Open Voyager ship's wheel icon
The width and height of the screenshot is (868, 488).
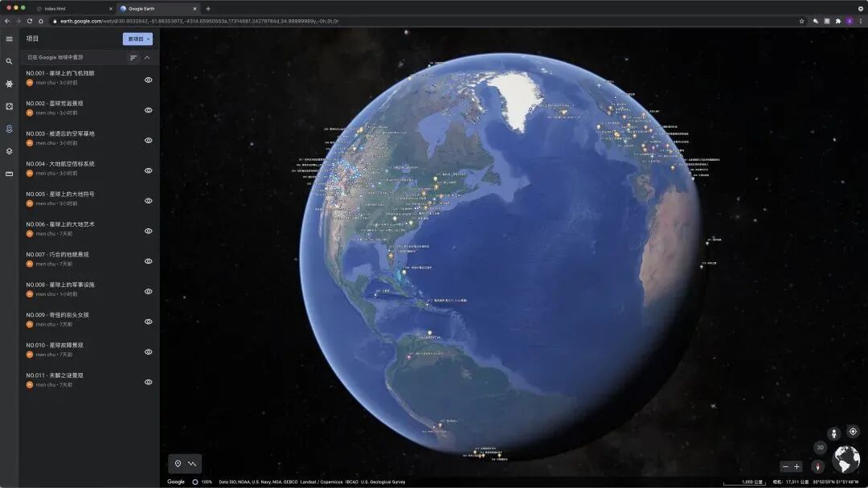pyautogui.click(x=10, y=84)
